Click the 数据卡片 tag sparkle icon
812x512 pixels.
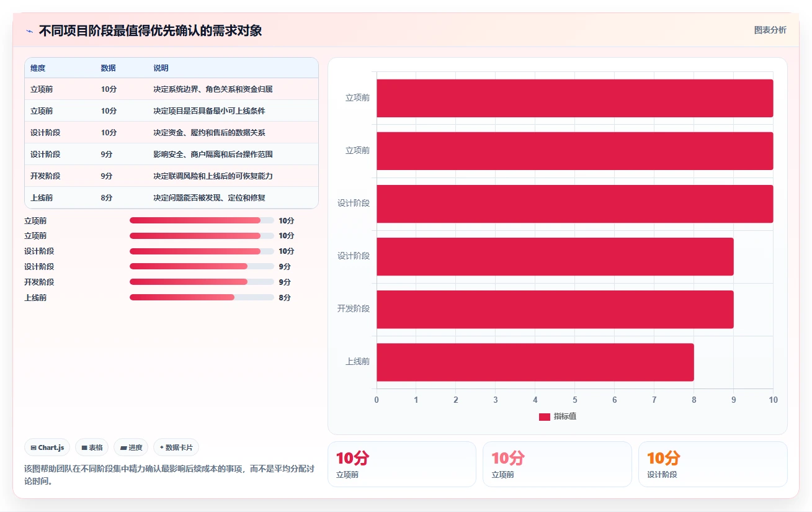tap(161, 447)
